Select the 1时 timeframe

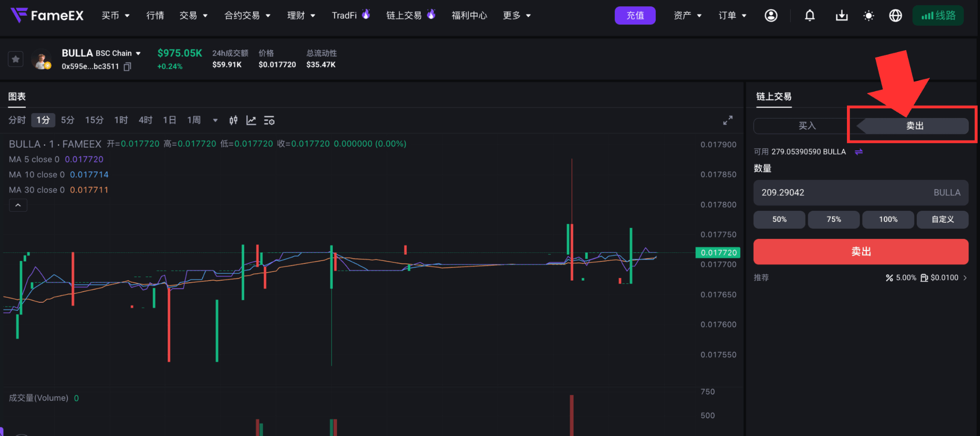[121, 120]
